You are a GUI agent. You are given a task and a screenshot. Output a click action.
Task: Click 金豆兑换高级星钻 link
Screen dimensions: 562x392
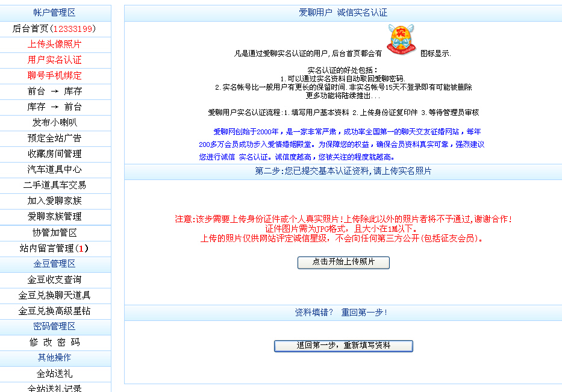pyautogui.click(x=54, y=311)
